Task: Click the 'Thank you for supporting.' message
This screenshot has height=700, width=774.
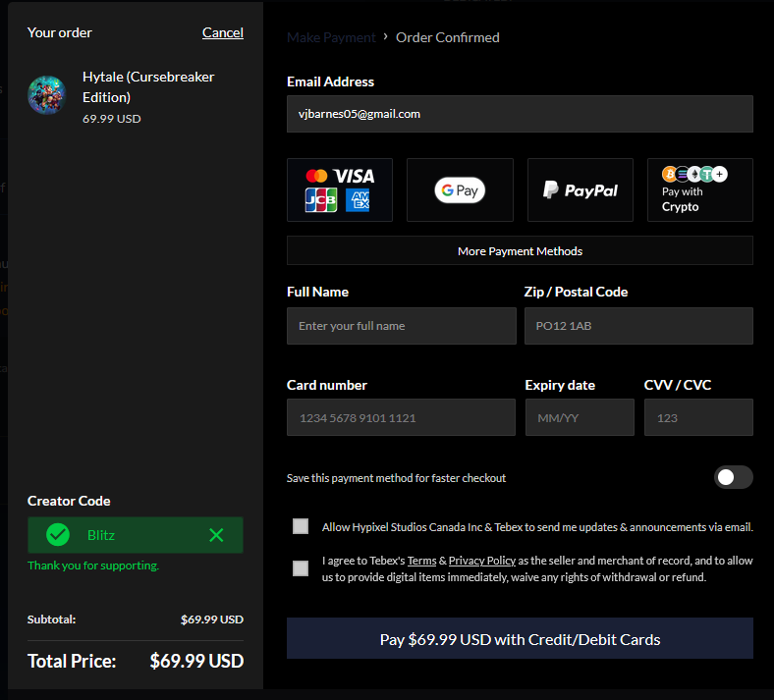Action: [x=93, y=565]
